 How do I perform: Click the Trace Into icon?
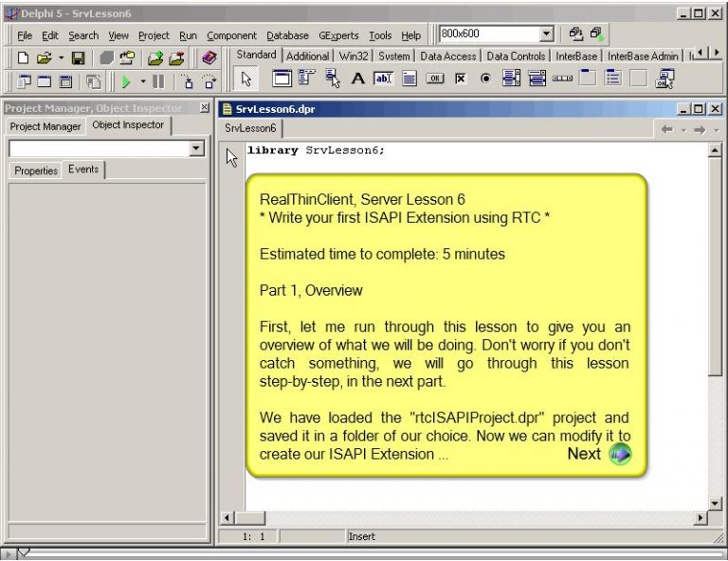click(x=187, y=81)
